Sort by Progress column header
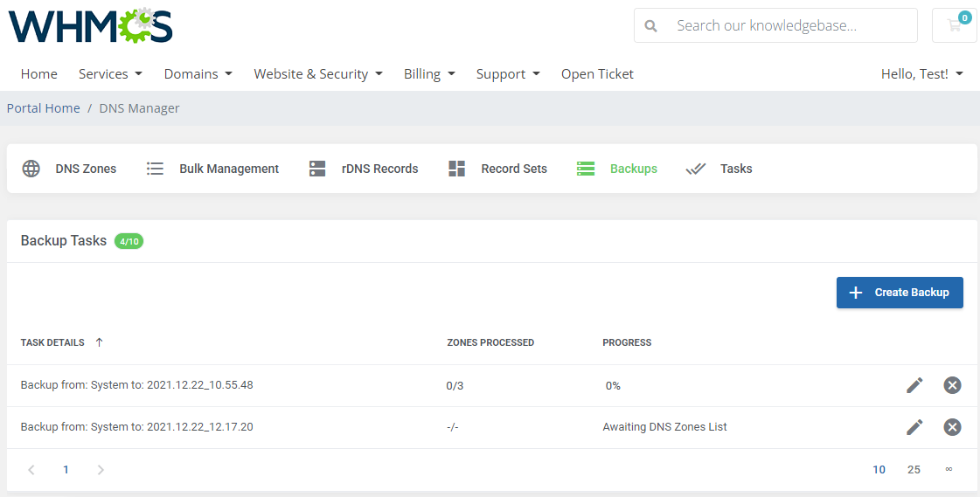The width and height of the screenshot is (980, 497). click(627, 342)
